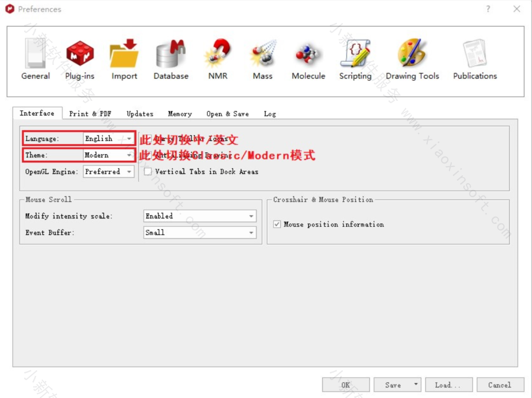
Task: Select the Drawing Tools palette icon
Action: [412, 59]
